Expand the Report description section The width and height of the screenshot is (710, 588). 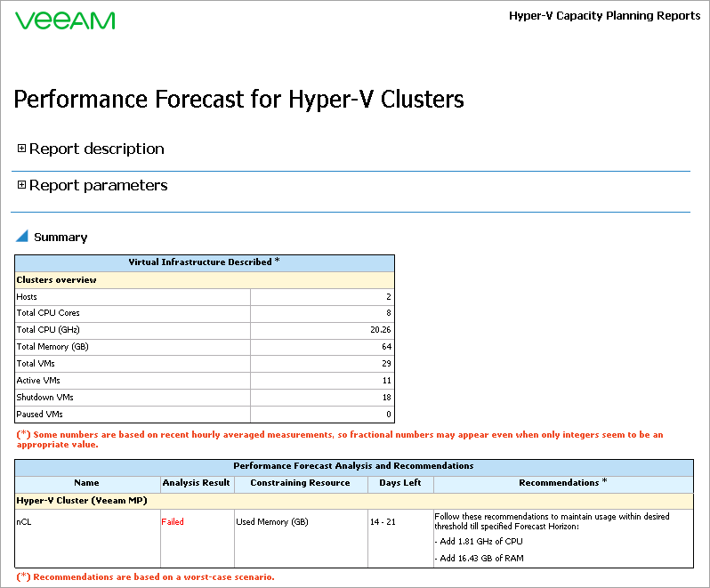21,148
